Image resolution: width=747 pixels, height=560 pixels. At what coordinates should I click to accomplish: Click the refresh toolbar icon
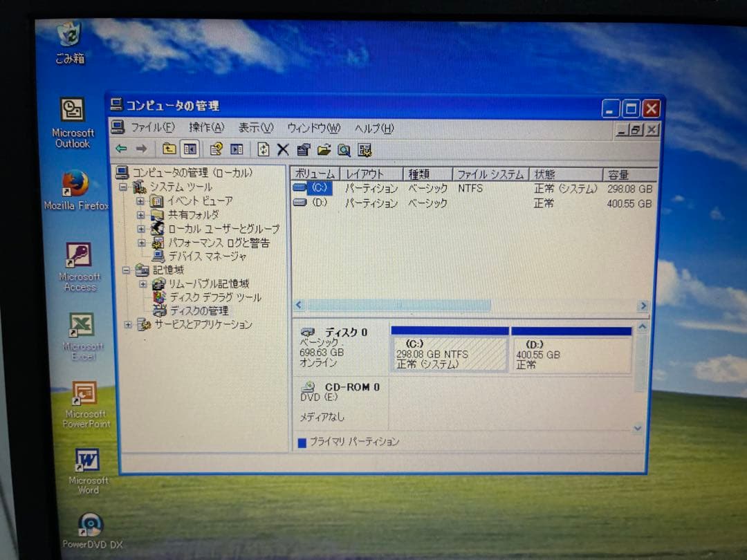pyautogui.click(x=264, y=149)
